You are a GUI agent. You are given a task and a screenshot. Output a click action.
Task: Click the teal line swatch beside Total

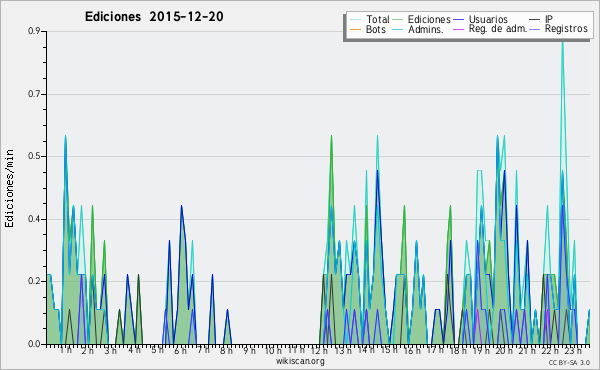point(355,20)
